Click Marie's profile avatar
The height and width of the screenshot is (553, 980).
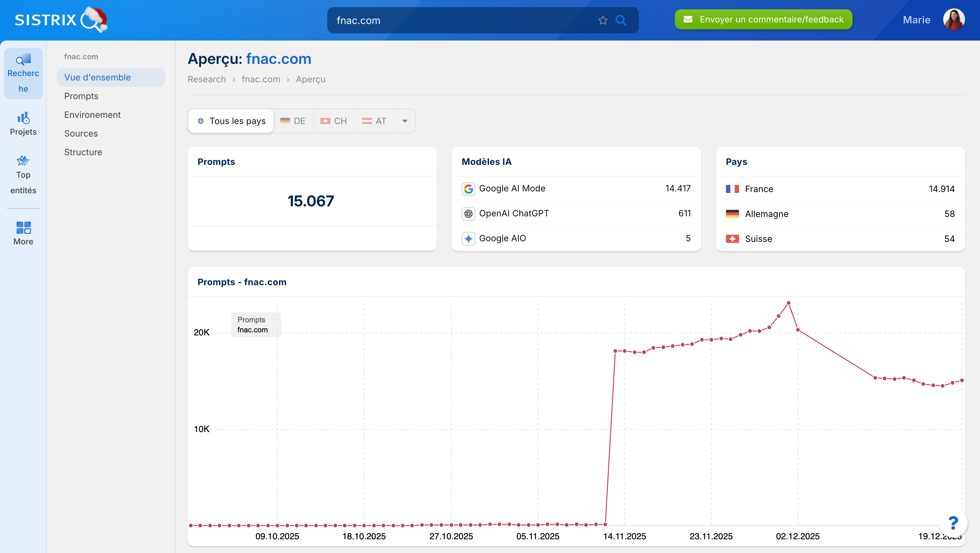coord(954,20)
